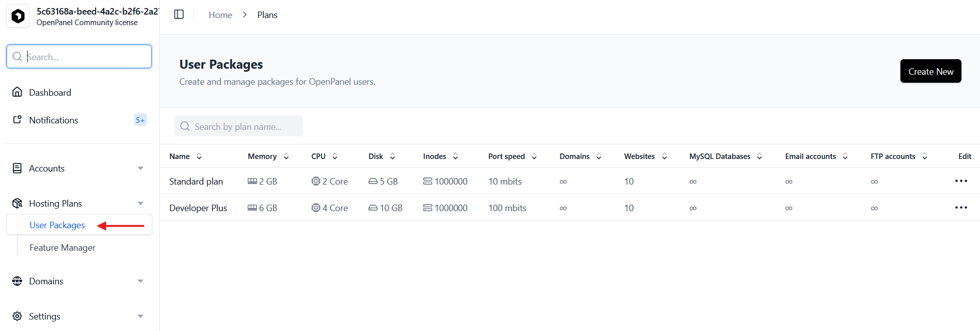
Task: Open the three-dot menu for Standard plan
Action: pyautogui.click(x=961, y=181)
